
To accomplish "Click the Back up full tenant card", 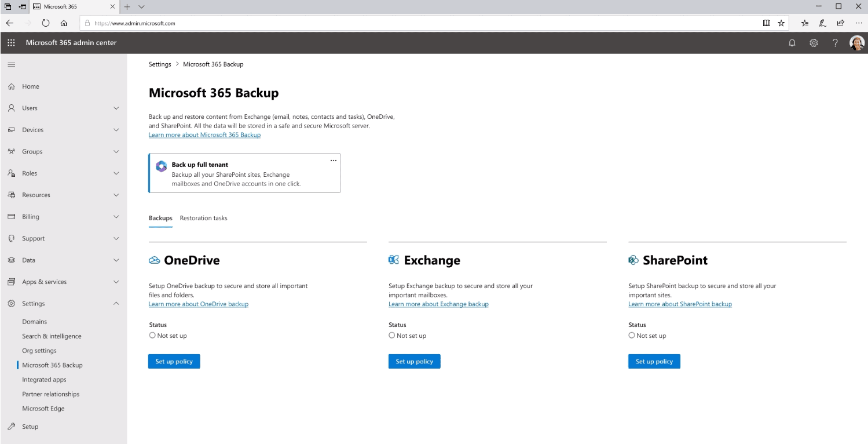I will (244, 173).
